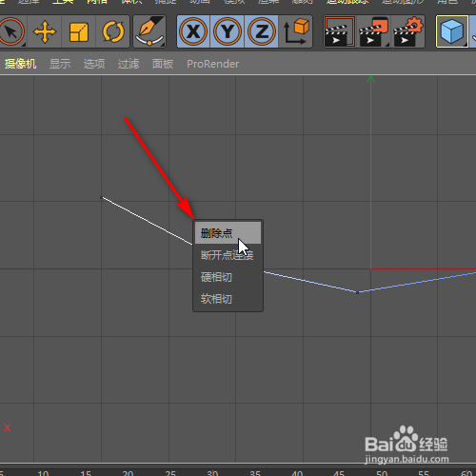Open the 面板 viewport menu
Viewport: 476px width, 476px height.
coord(163,64)
